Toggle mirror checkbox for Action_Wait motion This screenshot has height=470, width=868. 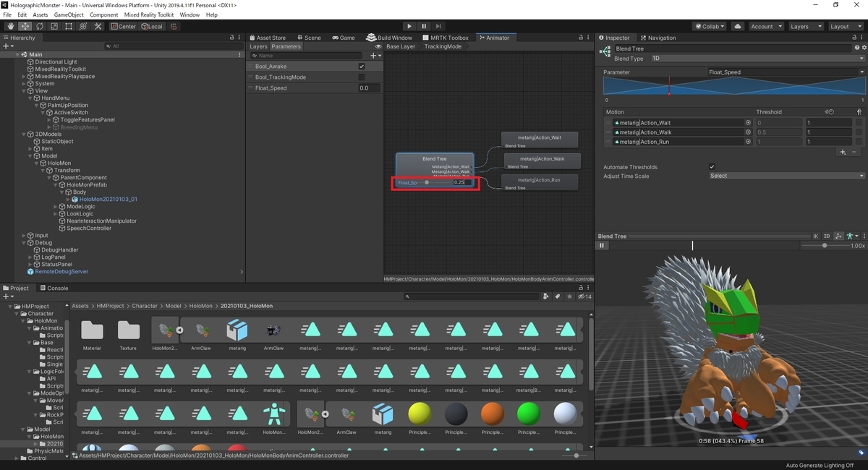pos(859,123)
